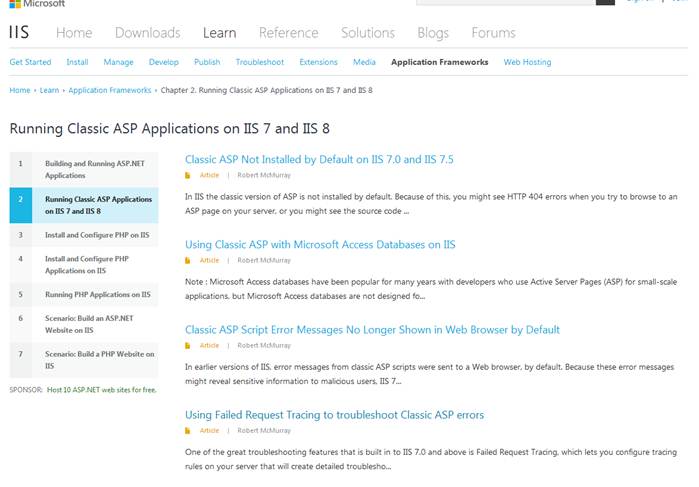This screenshot has width=699, height=487.
Task: Click article icon under Failed Request Tracing article
Action: coord(188,430)
